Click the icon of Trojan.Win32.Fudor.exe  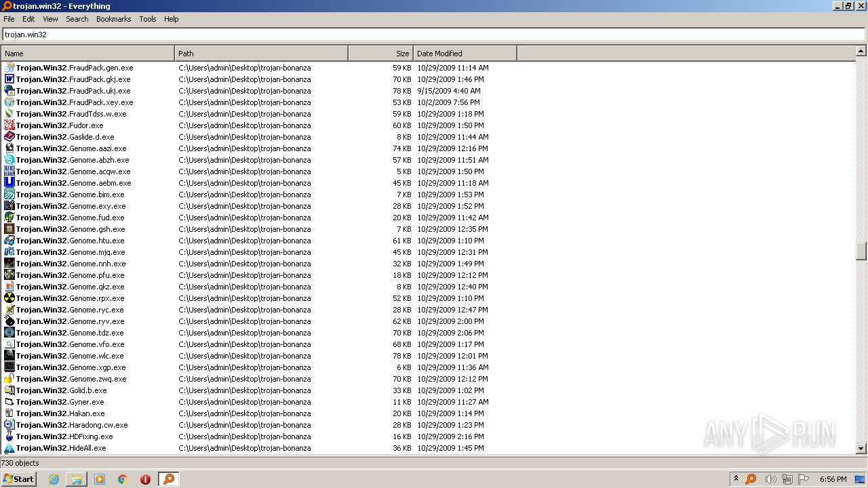[9, 125]
